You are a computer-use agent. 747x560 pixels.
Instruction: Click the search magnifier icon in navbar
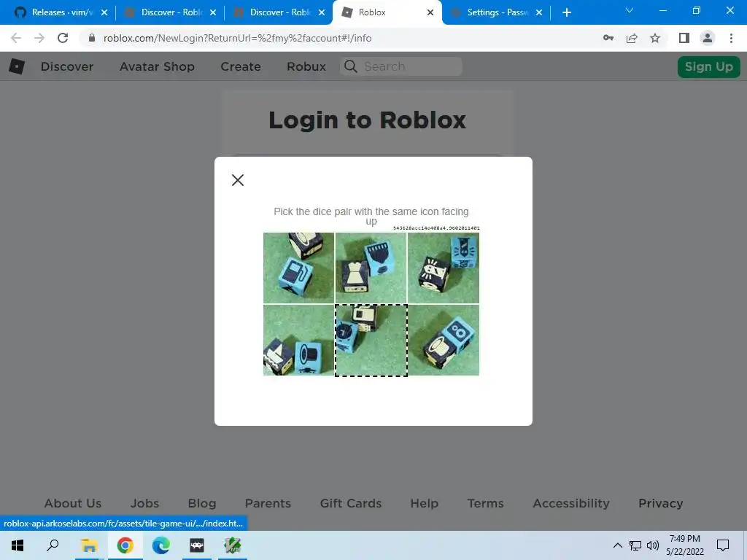point(351,66)
